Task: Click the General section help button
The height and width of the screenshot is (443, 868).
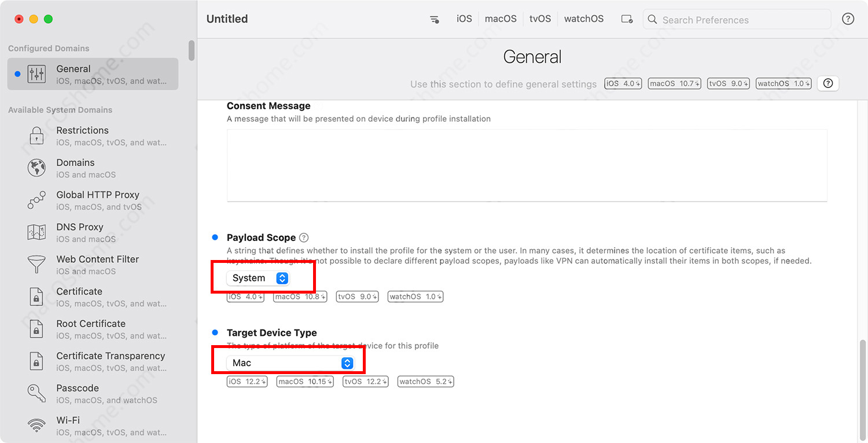Action: click(x=827, y=83)
